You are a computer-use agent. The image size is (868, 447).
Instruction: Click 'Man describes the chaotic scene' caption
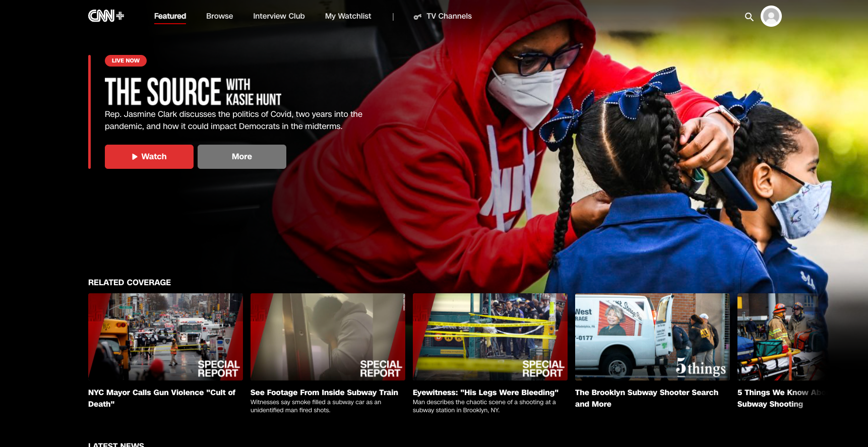484,406
